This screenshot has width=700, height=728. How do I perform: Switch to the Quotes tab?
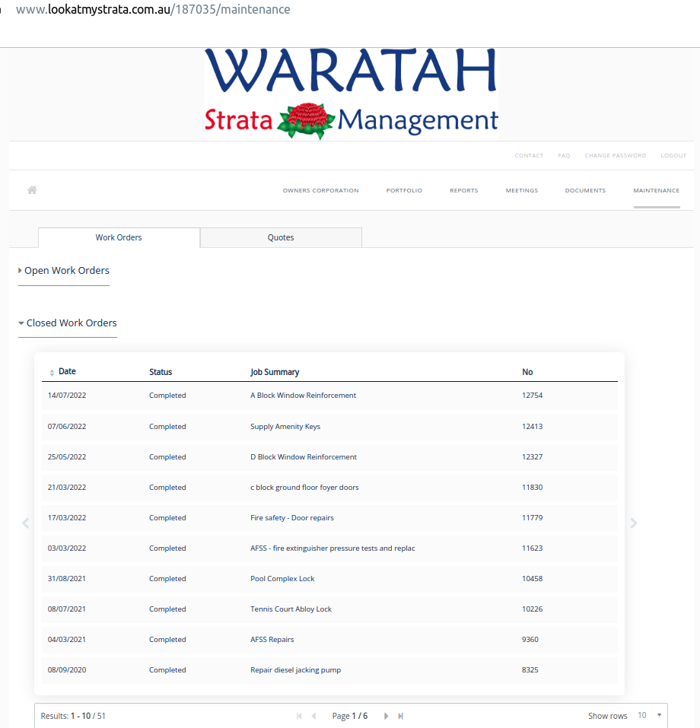(281, 237)
